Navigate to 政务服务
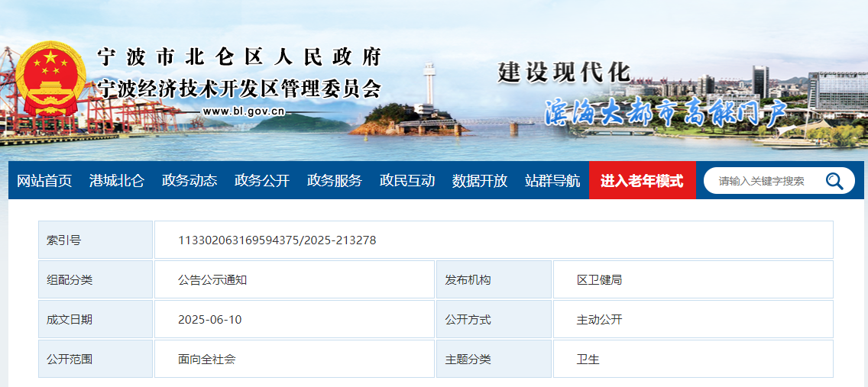 point(335,181)
